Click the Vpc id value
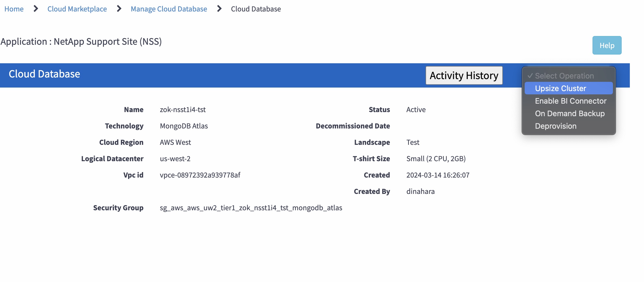The height and width of the screenshot is (282, 644). coord(200,175)
